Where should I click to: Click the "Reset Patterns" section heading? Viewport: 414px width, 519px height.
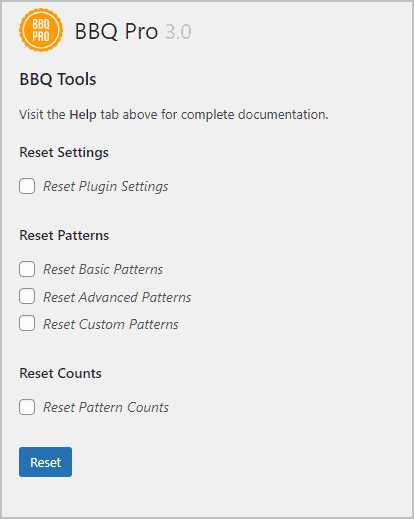[64, 235]
